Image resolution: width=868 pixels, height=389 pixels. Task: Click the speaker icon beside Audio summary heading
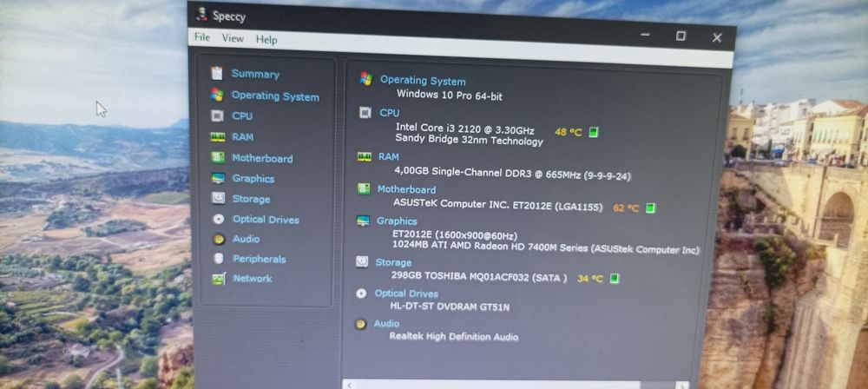click(x=360, y=324)
